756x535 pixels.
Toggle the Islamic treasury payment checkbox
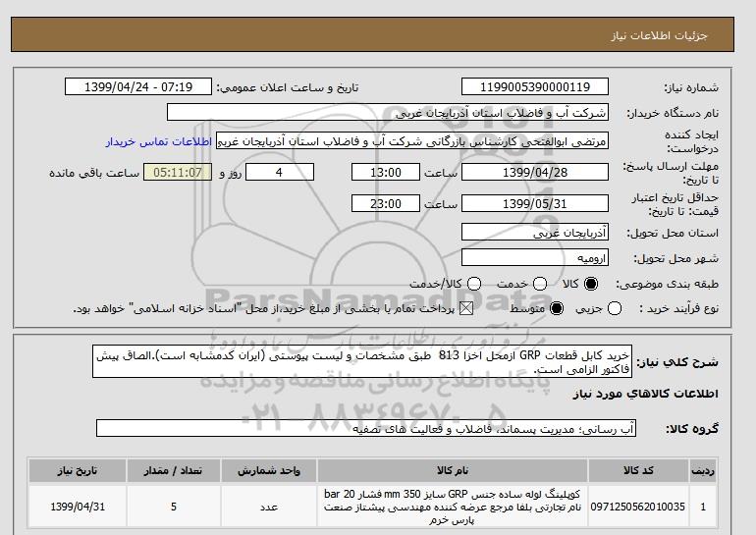(466, 308)
